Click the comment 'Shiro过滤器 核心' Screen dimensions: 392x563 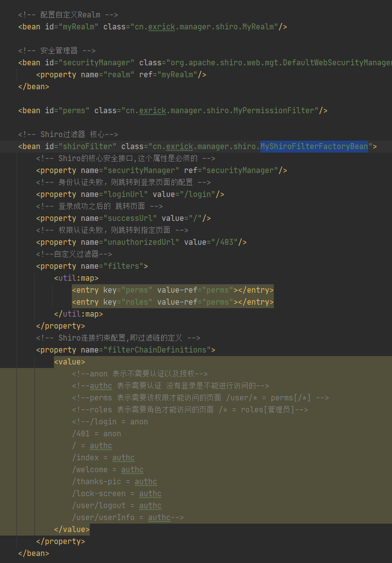point(68,134)
